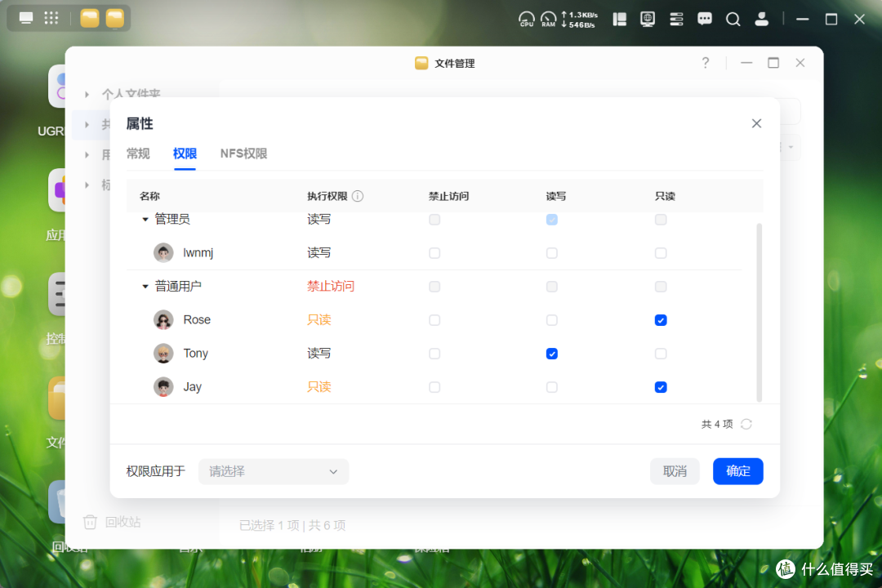Click the 名称 column header
Image resolution: width=882 pixels, height=588 pixels.
(x=149, y=196)
